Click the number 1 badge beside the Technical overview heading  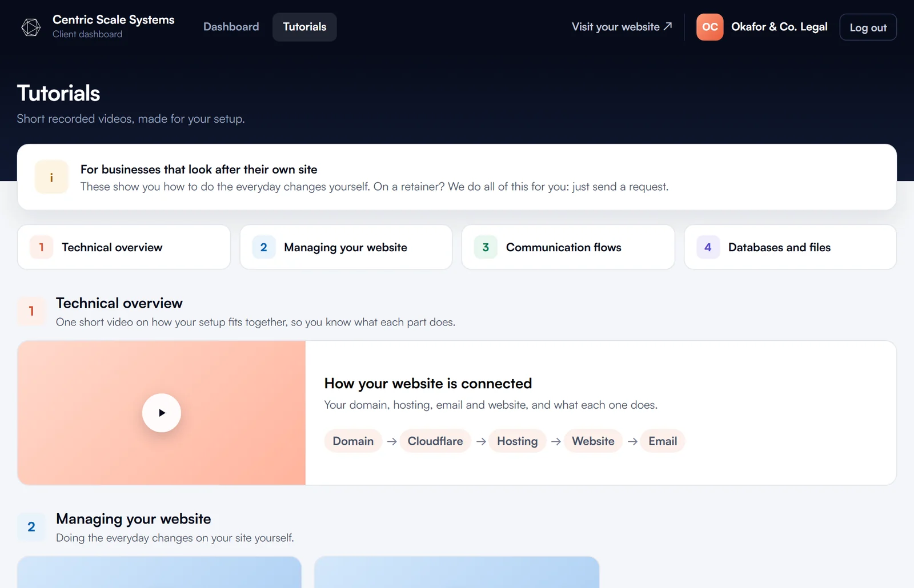(31, 311)
